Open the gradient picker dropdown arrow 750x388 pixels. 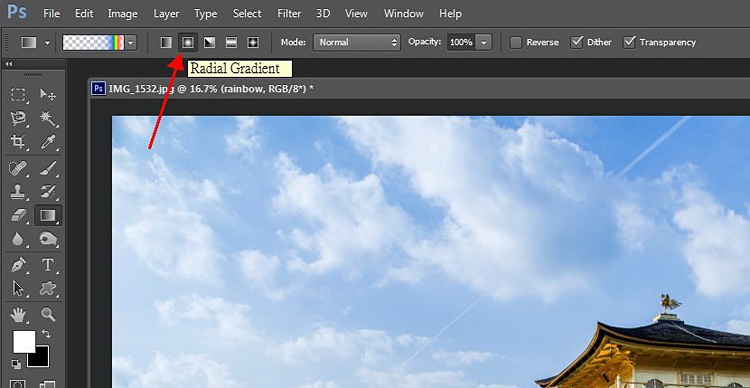point(130,43)
